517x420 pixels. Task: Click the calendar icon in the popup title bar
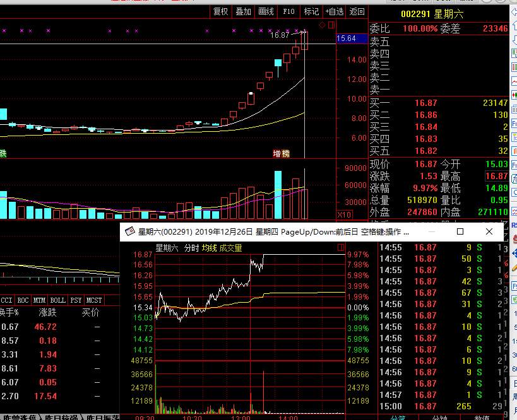tap(130, 231)
